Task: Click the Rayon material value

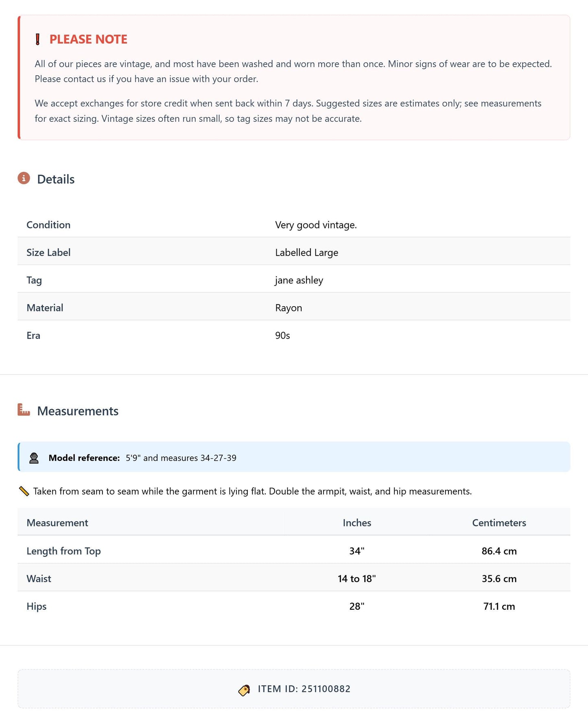Action: click(289, 308)
